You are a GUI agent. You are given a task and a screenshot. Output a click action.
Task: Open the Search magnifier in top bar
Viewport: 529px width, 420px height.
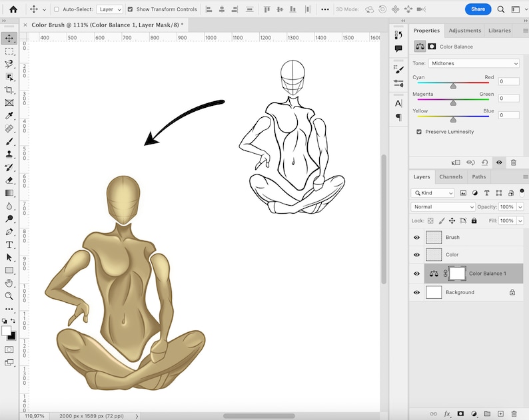(x=501, y=9)
